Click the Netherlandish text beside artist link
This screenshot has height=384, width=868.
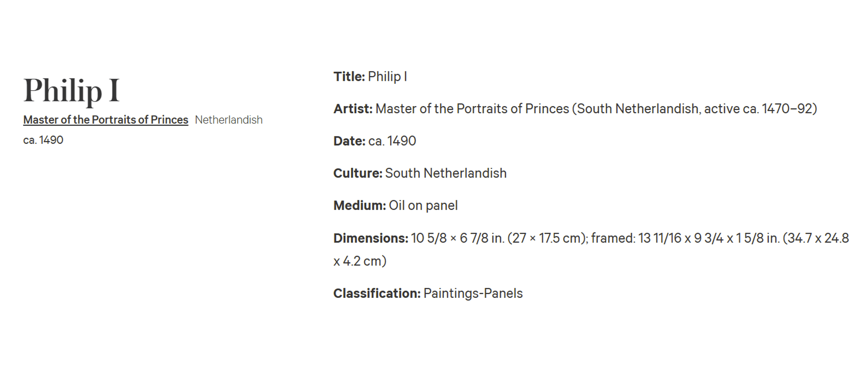click(x=229, y=120)
